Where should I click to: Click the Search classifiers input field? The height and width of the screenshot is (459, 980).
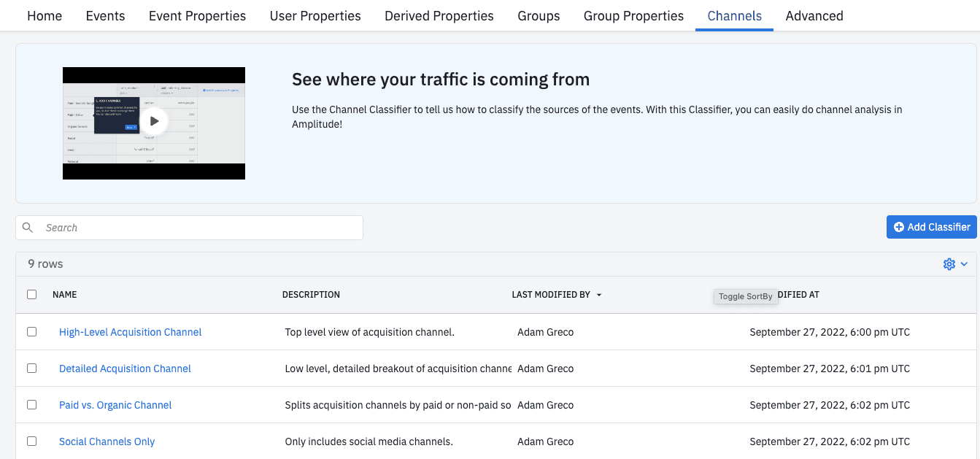click(197, 228)
